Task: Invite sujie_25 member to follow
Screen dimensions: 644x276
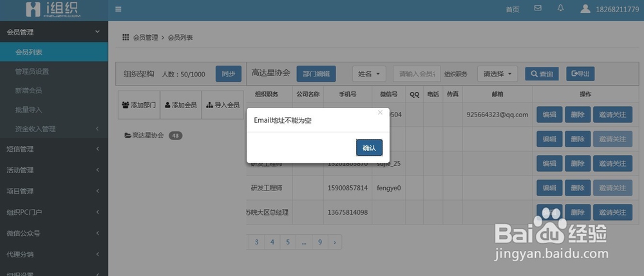Action: 612,163
